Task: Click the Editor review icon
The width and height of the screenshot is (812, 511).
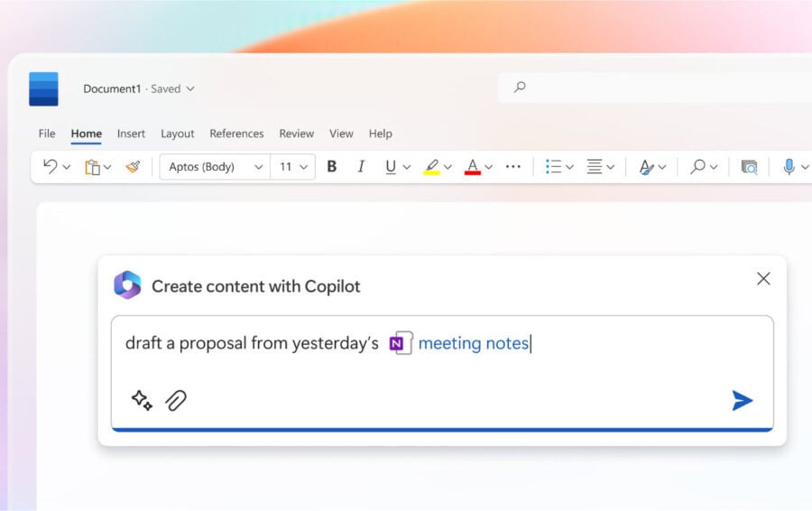Action: click(x=749, y=167)
